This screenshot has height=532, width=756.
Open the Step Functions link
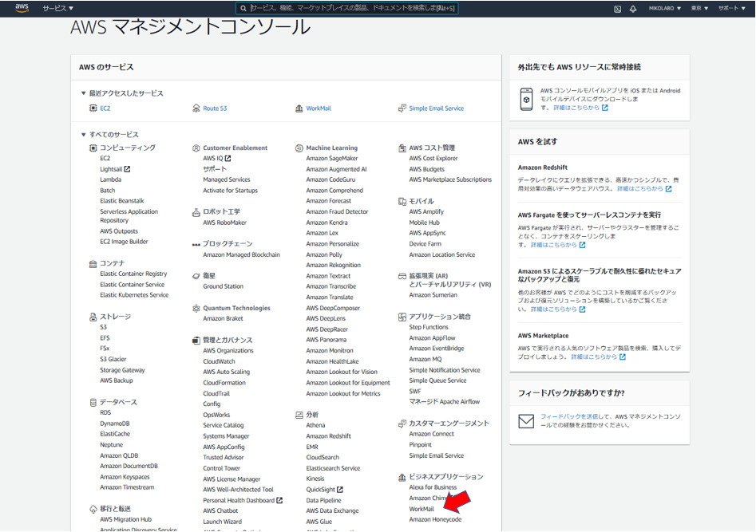(429, 327)
